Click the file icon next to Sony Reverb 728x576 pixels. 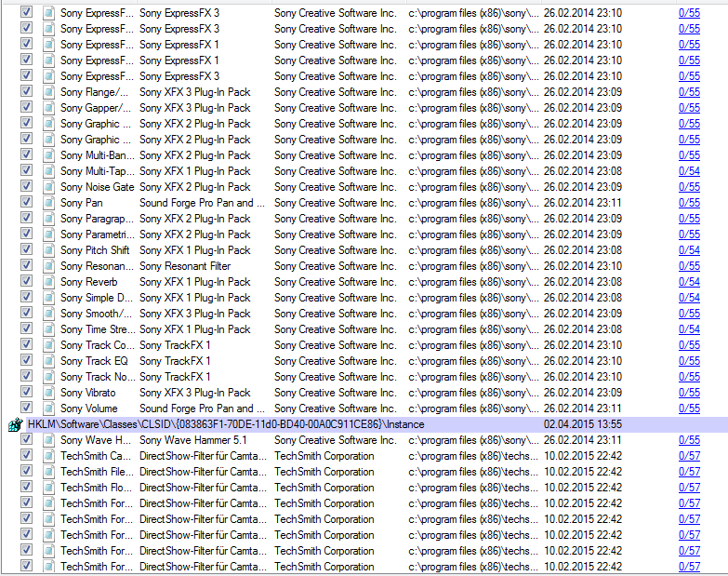pyautogui.click(x=46, y=282)
